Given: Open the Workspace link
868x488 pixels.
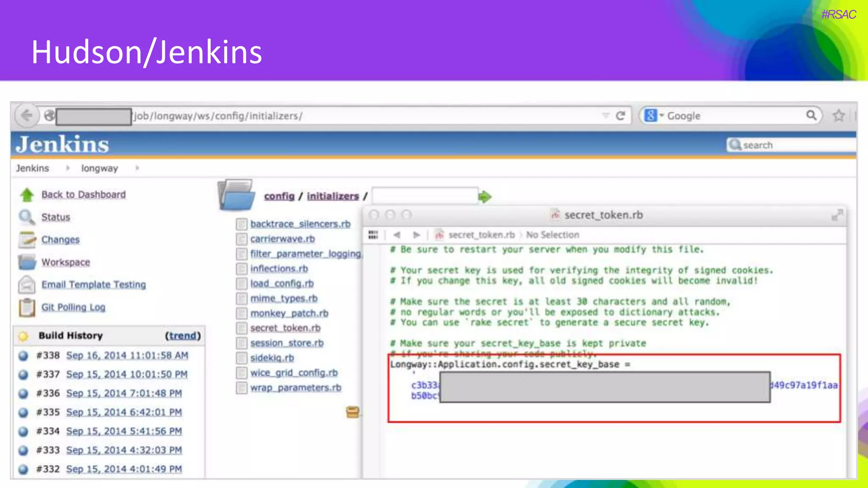Looking at the screenshot, I should coord(66,262).
